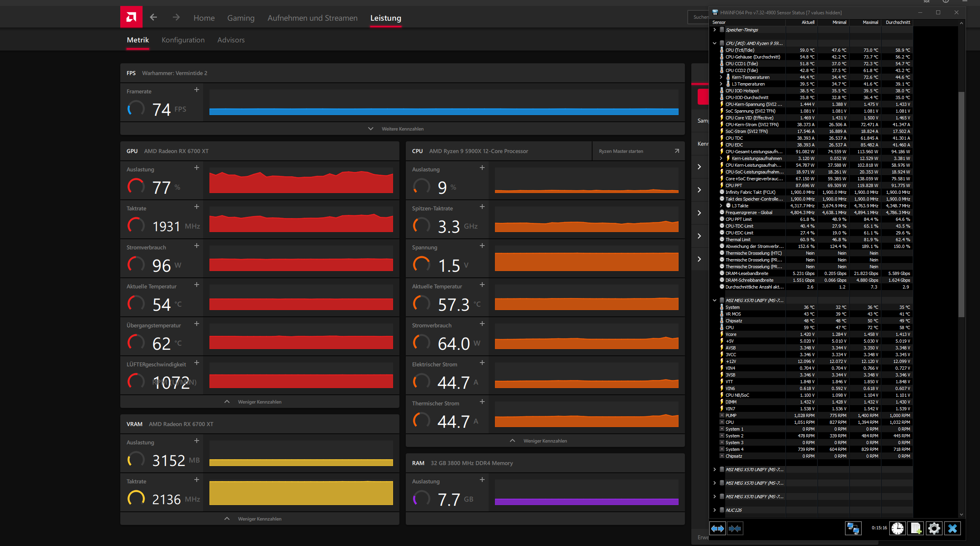
Task: Switch to the Gaming tab
Action: 241,18
